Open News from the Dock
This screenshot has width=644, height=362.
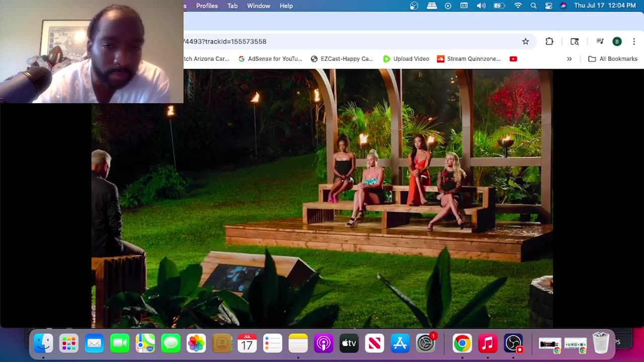(x=374, y=344)
